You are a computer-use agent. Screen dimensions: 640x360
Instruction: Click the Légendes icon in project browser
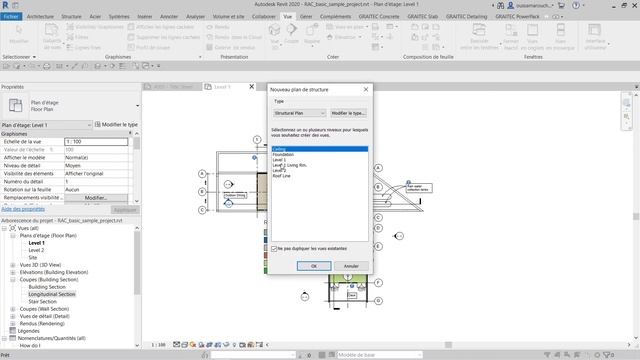[x=13, y=331]
